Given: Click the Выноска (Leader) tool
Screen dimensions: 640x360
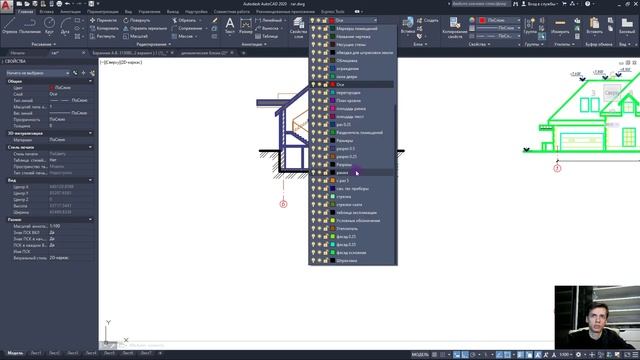Looking at the screenshot, I should pyautogui.click(x=267, y=28).
